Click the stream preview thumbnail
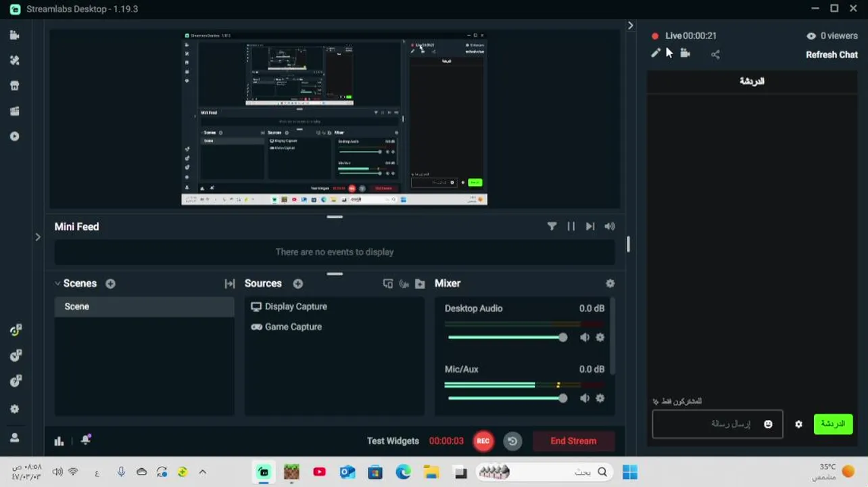This screenshot has width=868, height=487. click(x=335, y=118)
